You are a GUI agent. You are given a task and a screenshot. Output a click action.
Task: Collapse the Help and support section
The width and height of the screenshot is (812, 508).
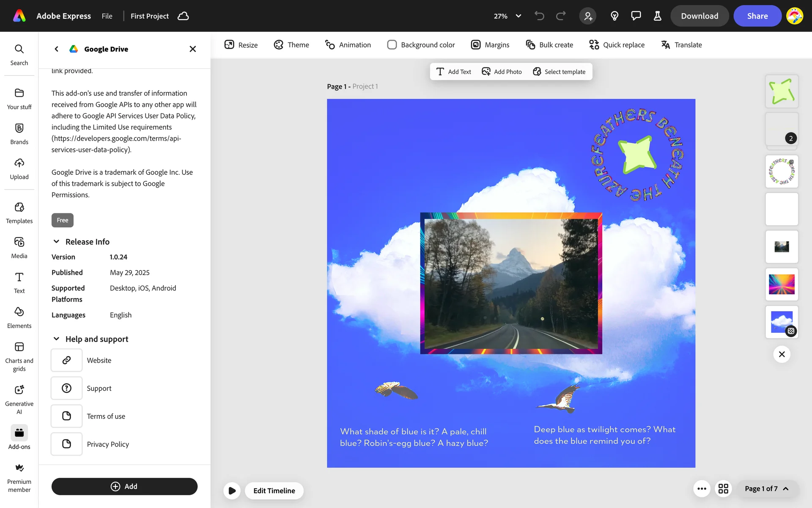56,339
